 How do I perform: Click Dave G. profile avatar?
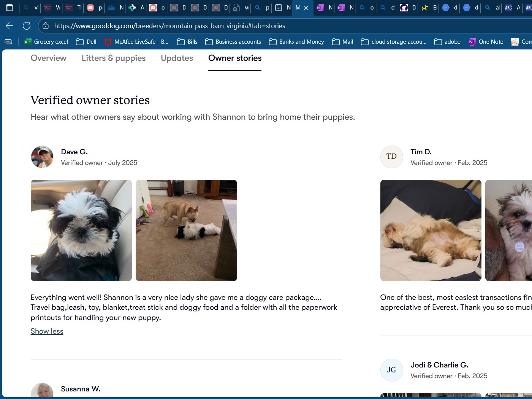[42, 157]
